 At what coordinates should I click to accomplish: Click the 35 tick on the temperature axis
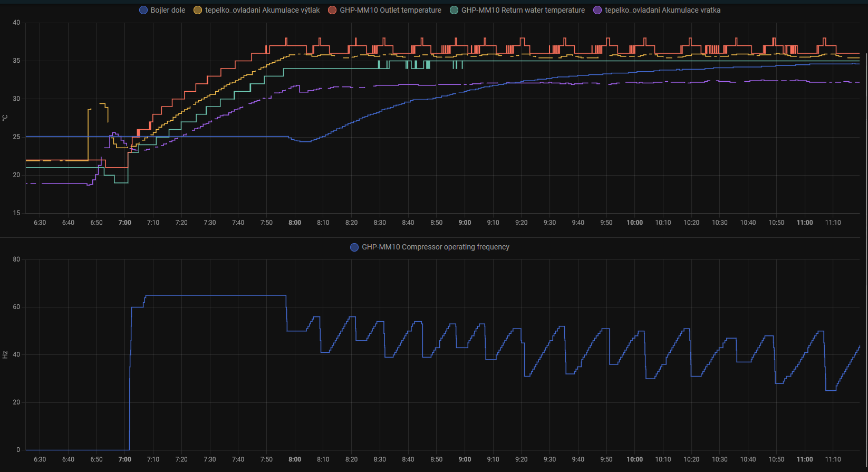point(17,61)
